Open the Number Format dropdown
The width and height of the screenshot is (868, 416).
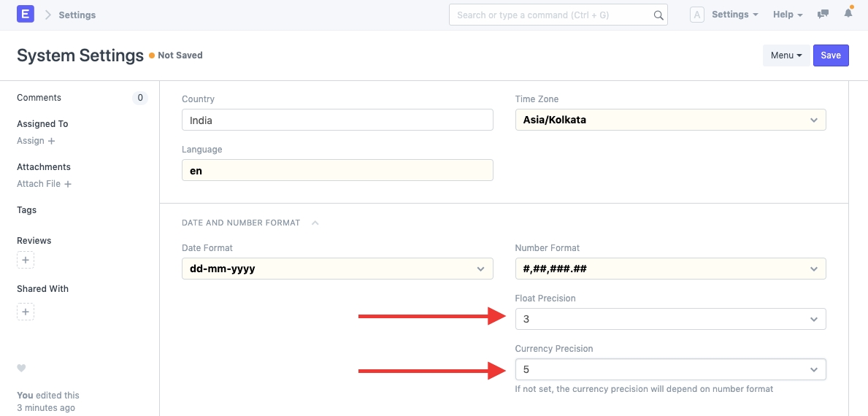(670, 269)
